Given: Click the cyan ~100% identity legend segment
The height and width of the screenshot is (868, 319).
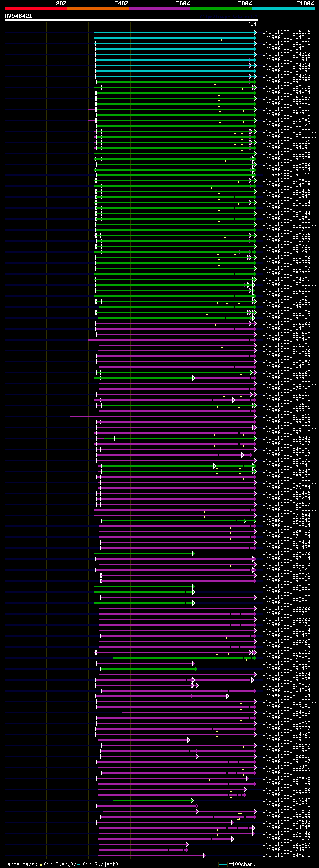Looking at the screenshot, I should [283, 9].
